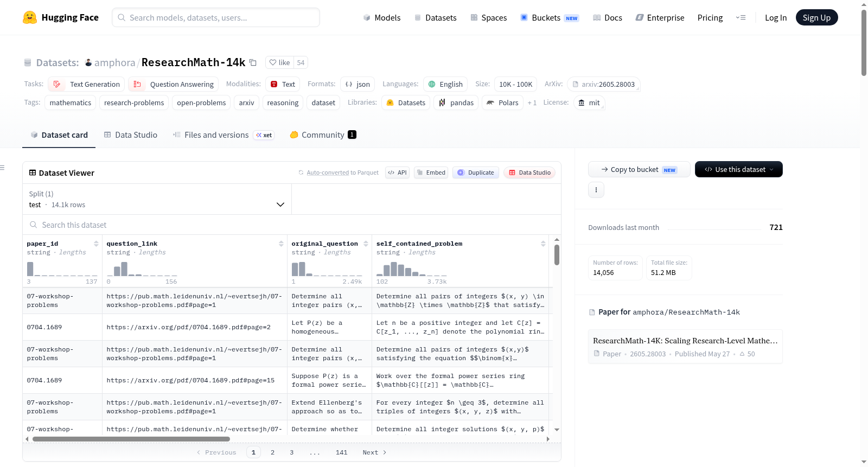Open Docs in the top navigation
The height and width of the screenshot is (467, 868).
[608, 18]
